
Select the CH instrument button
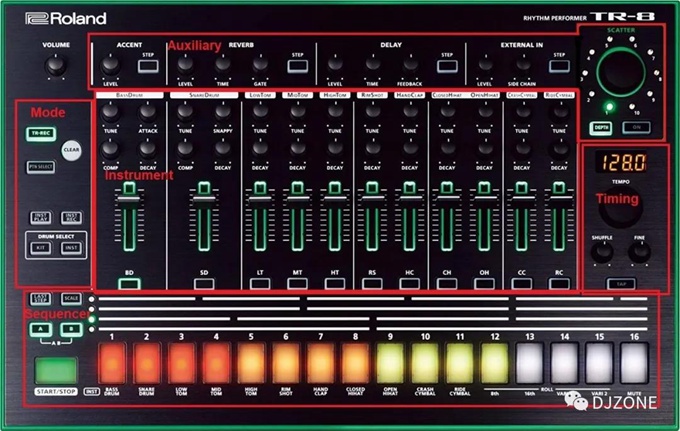(447, 284)
